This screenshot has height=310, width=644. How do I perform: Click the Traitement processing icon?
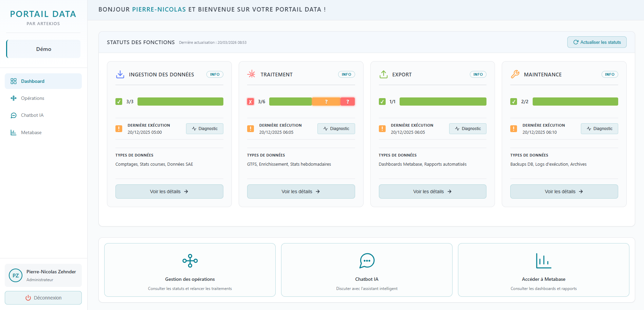pyautogui.click(x=252, y=74)
